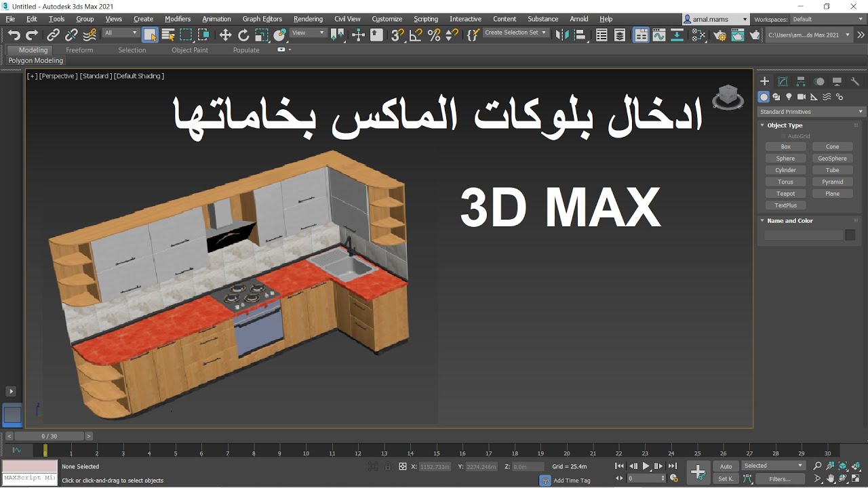Open Standard Primitives category dropdown

(812, 112)
